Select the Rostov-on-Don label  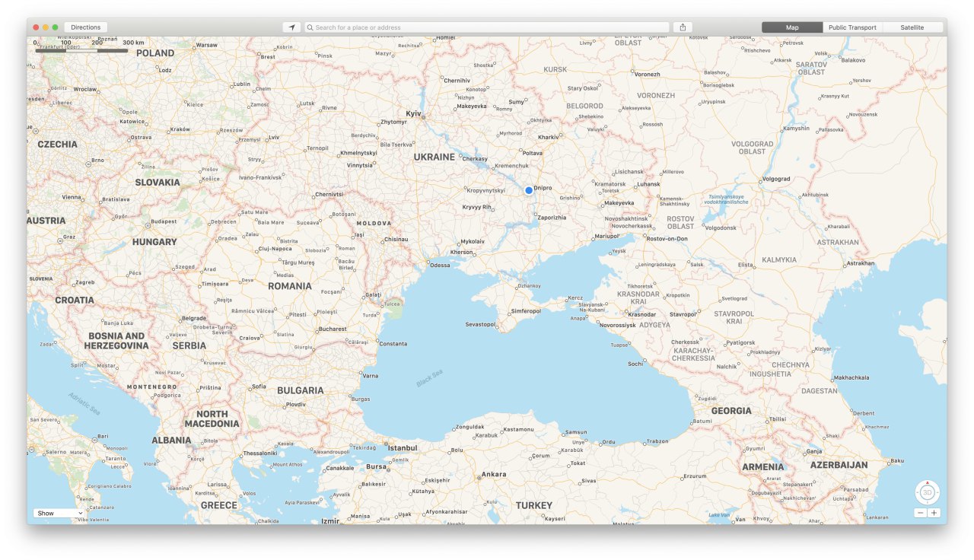667,239
